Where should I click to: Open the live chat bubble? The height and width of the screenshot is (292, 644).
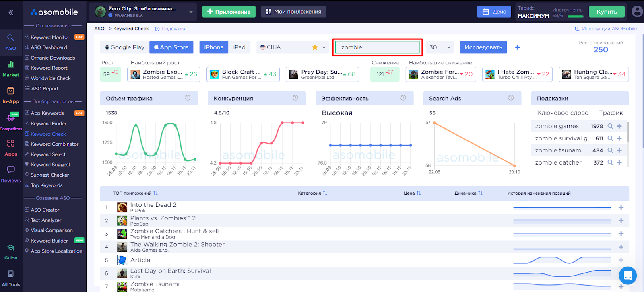(x=627, y=276)
